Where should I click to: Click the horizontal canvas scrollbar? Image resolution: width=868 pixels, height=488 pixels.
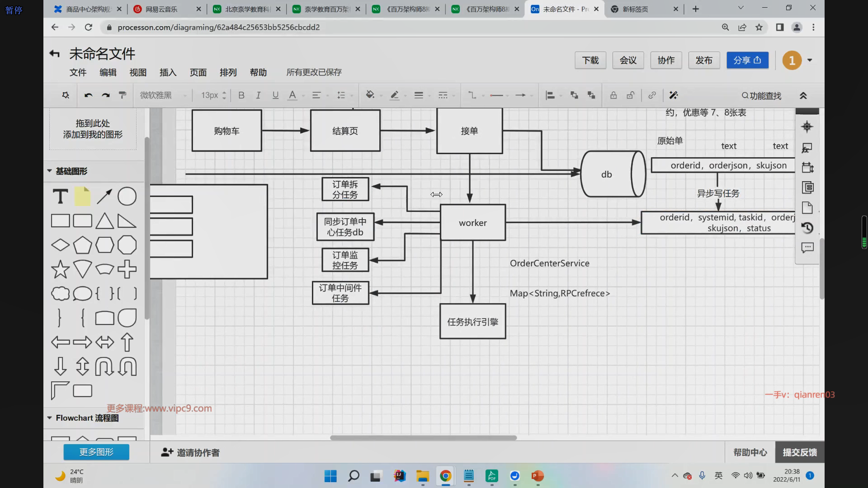pyautogui.click(x=423, y=437)
